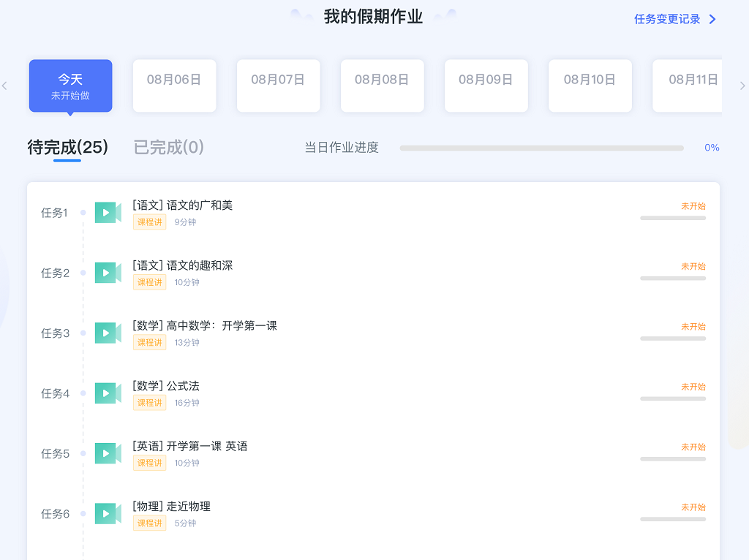Switch to the 已完成(0) tab
The height and width of the screenshot is (560, 749).
pyautogui.click(x=169, y=147)
